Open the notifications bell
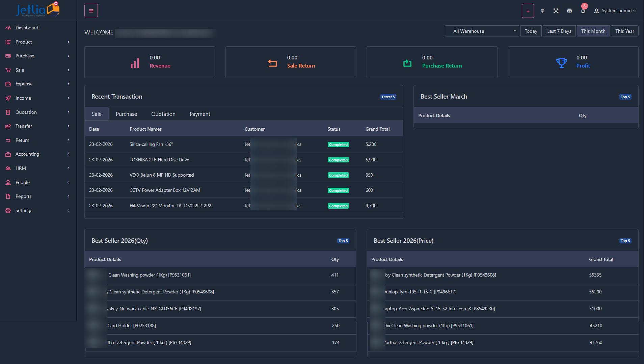The width and height of the screenshot is (644, 364). (x=583, y=11)
